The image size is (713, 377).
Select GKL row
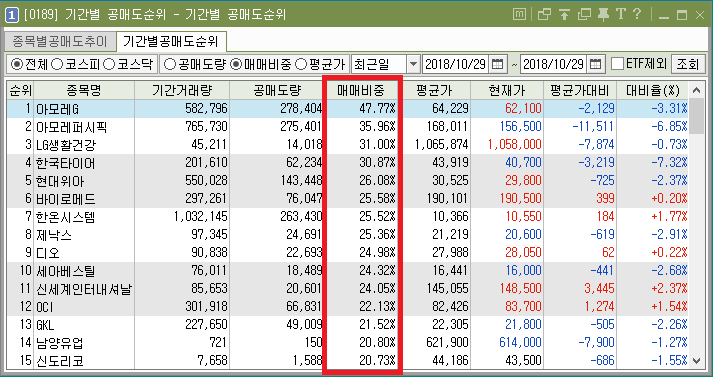[x=348, y=325]
